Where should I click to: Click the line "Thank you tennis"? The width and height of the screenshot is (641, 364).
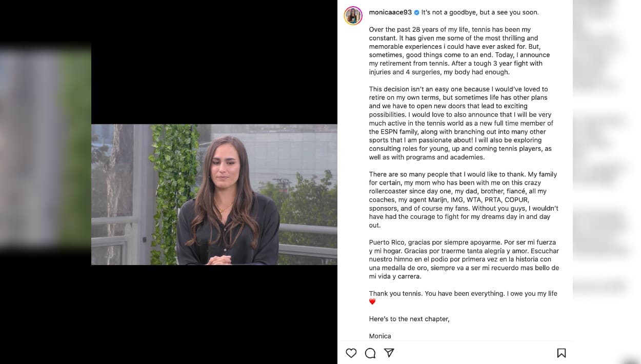coord(463,293)
